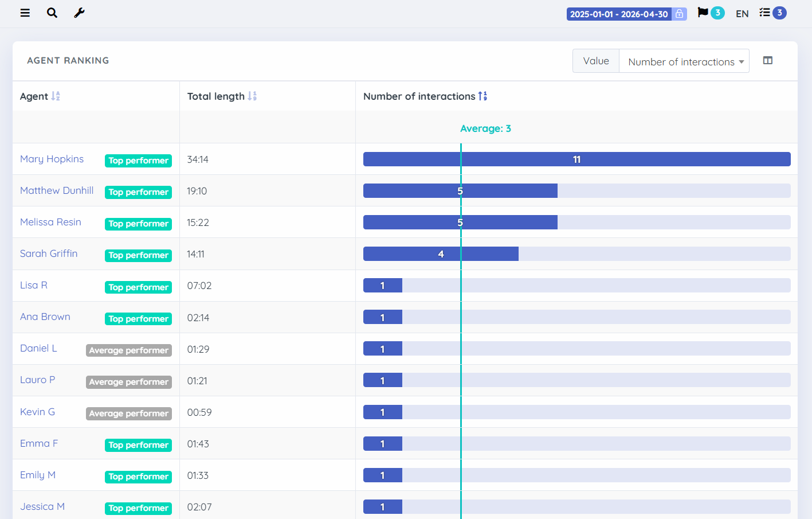Open Emma F agent profile
Image resolution: width=812 pixels, height=519 pixels.
(39, 443)
